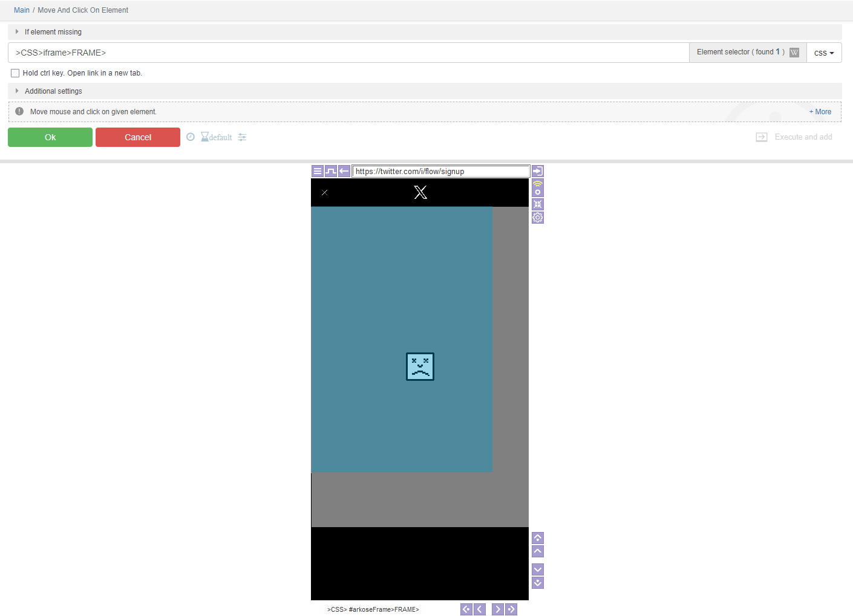
Task: Open the css selector type dropdown
Action: click(x=823, y=53)
